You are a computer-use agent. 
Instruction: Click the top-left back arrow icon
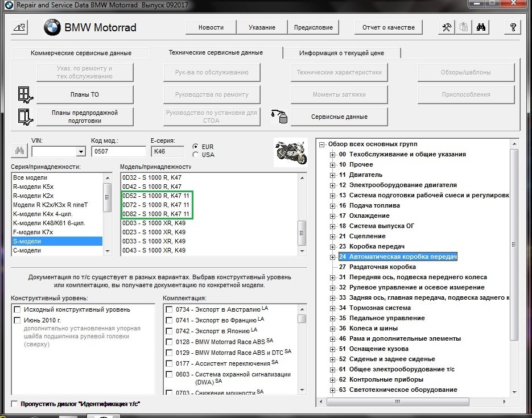(19, 27)
